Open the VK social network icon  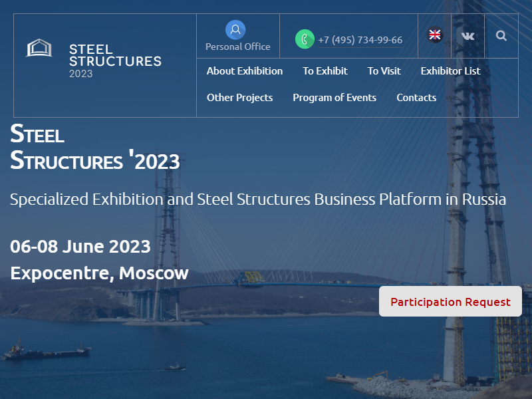468,36
